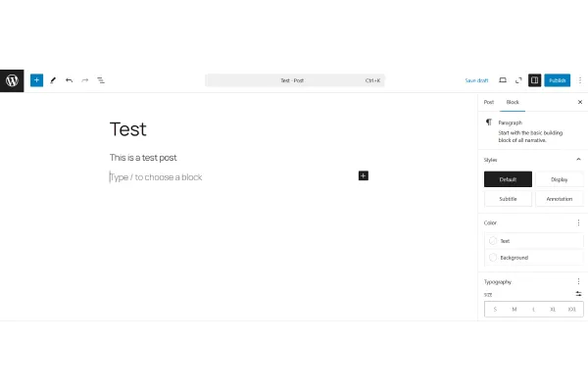The width and height of the screenshot is (588, 392).
Task: Toggle the Settings sidebar panel icon
Action: [x=534, y=80]
